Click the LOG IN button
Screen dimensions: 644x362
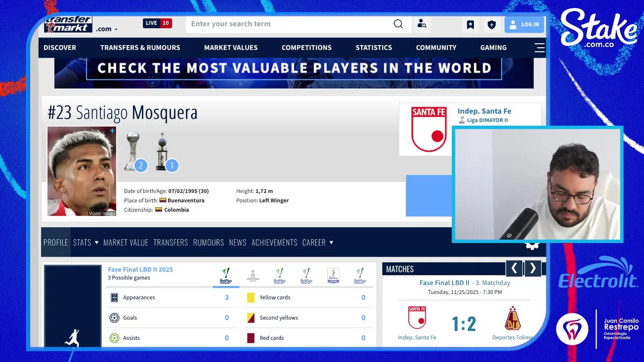pos(524,25)
